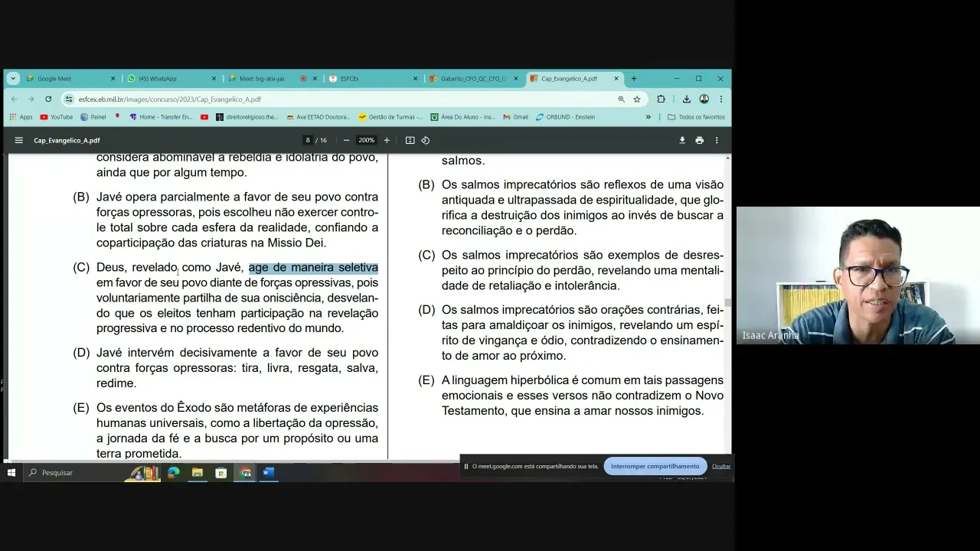The height and width of the screenshot is (551, 980).
Task: Open Word from the taskbar
Action: 268,473
